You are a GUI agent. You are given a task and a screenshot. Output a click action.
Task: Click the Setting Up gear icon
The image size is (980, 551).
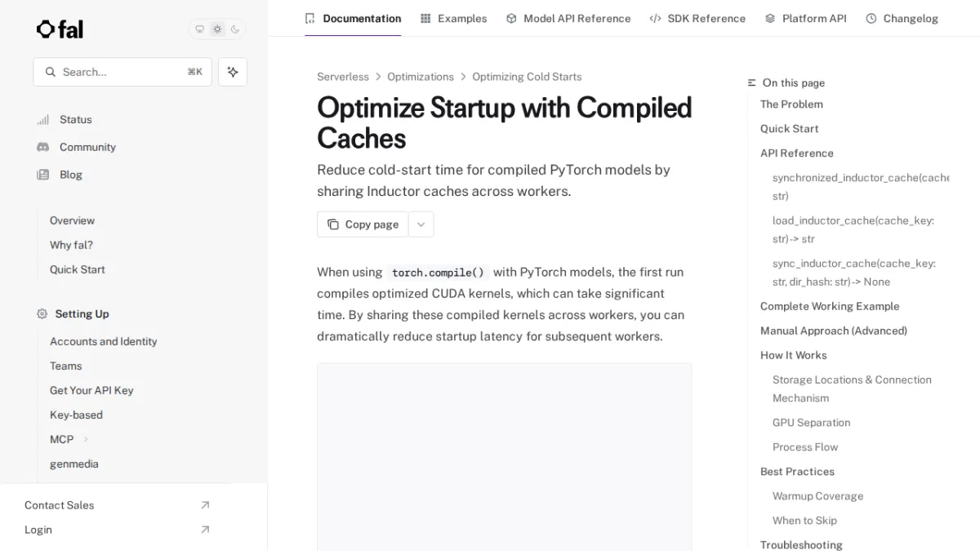pos(42,313)
